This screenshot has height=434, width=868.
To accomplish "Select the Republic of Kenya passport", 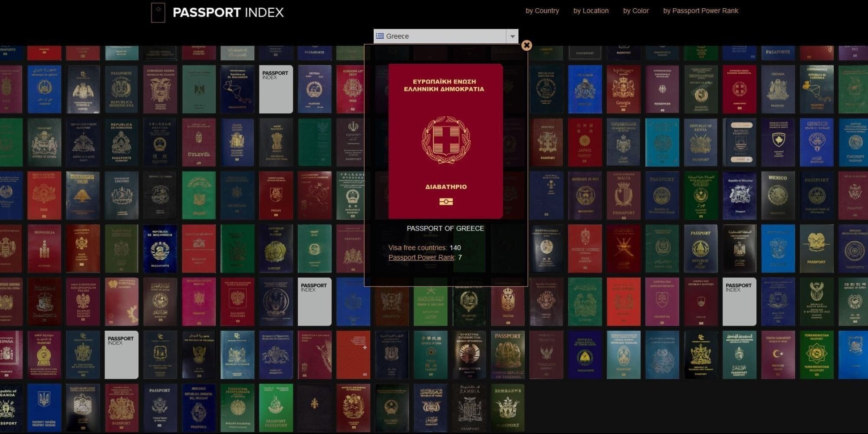I will click(700, 143).
